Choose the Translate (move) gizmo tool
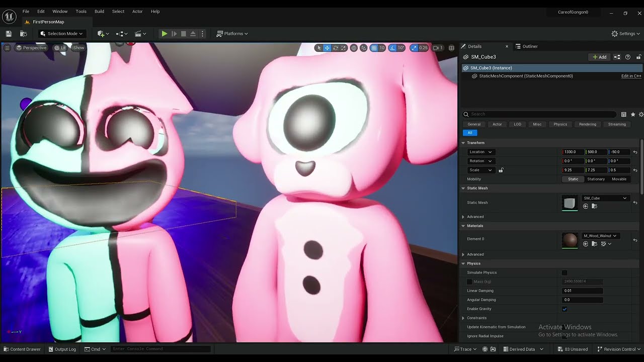 (x=327, y=48)
